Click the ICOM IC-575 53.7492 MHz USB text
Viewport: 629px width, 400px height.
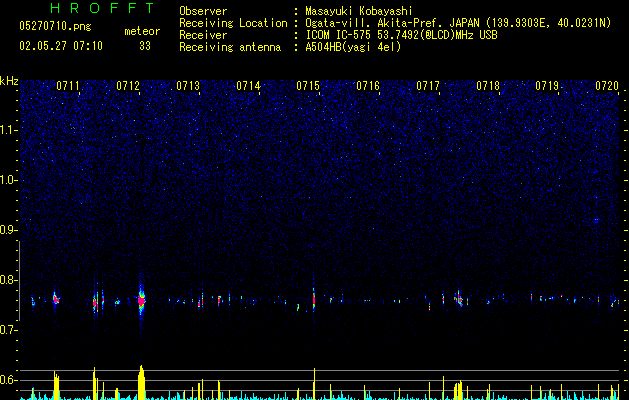401,35
